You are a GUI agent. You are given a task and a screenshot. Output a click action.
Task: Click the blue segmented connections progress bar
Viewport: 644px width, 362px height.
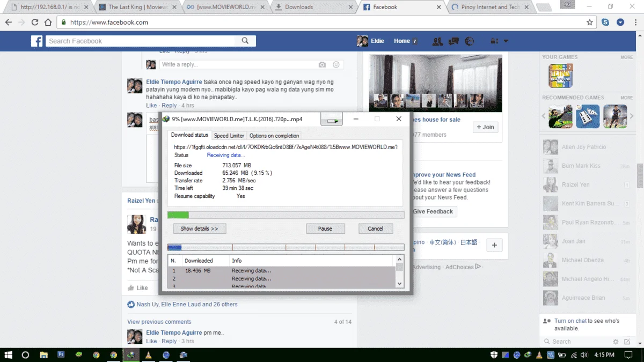point(286,248)
